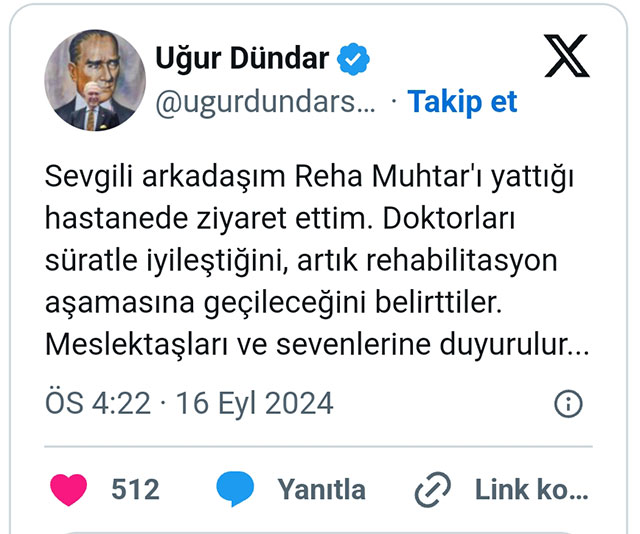The width and height of the screenshot is (640, 534).
Task: Click the 512 likes count
Action: tap(135, 489)
